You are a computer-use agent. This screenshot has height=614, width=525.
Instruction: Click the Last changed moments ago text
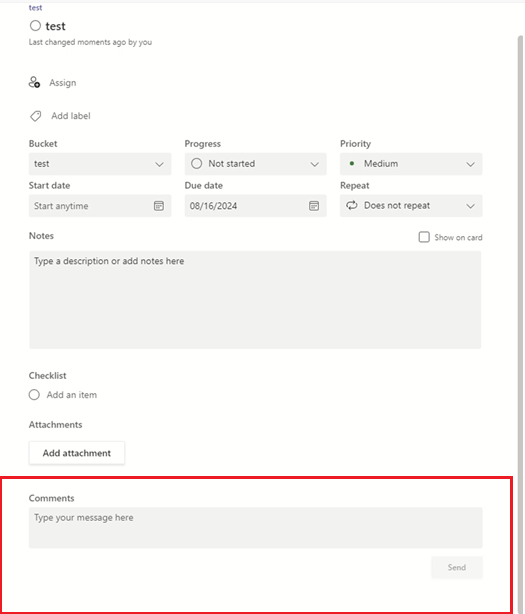click(x=90, y=42)
